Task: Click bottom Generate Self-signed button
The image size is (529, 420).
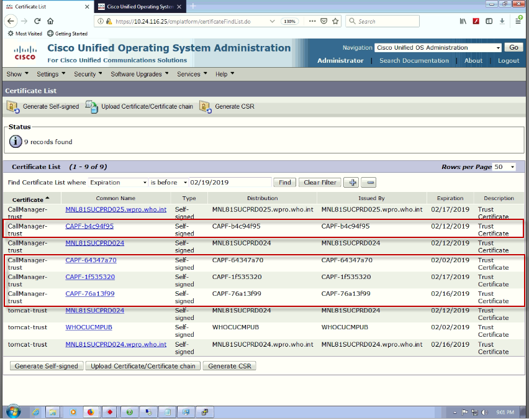Action: coord(47,366)
